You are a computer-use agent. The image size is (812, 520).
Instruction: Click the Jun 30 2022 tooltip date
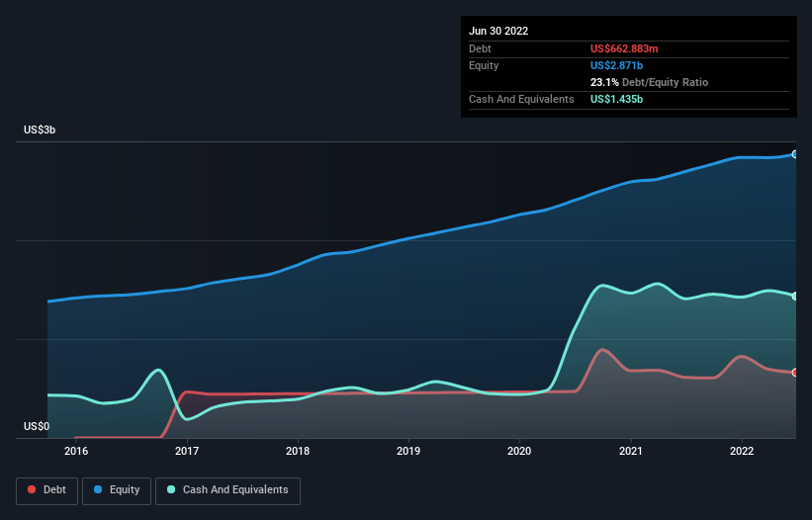point(498,31)
